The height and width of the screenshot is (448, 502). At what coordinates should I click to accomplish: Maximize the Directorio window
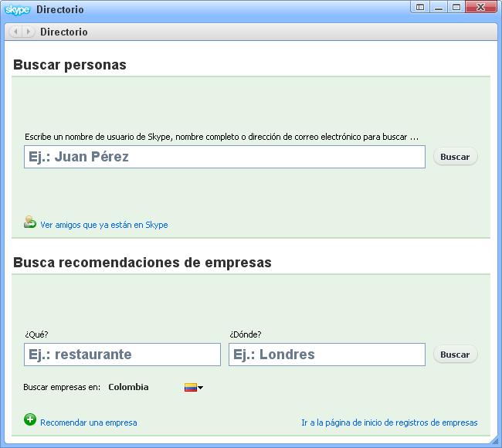[456, 8]
